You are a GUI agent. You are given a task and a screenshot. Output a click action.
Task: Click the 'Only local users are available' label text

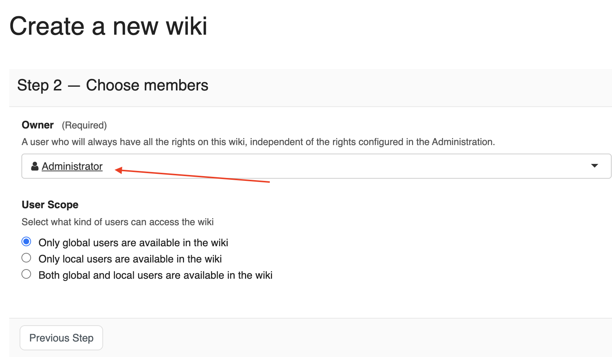pos(130,259)
